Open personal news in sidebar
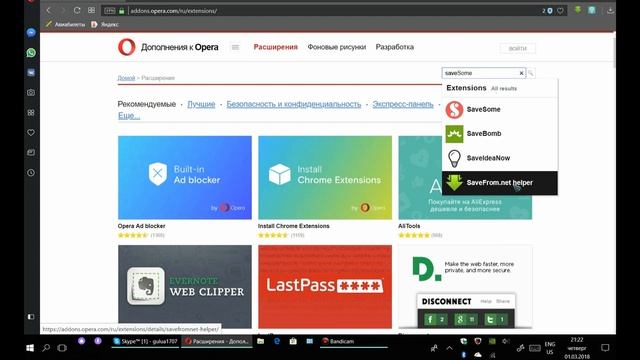The height and width of the screenshot is (360, 640). [x=31, y=153]
